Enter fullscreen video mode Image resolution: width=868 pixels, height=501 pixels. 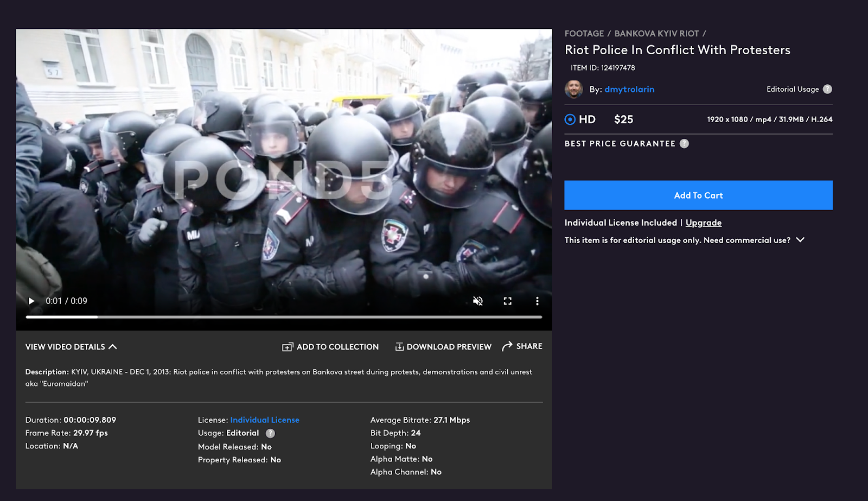(x=508, y=301)
